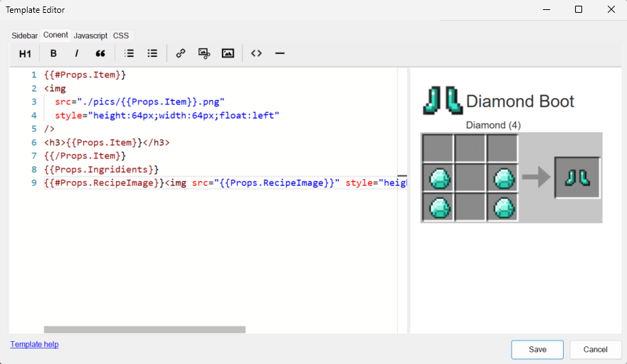Insert an image
Viewport: 627px width, 364px height.
click(228, 53)
